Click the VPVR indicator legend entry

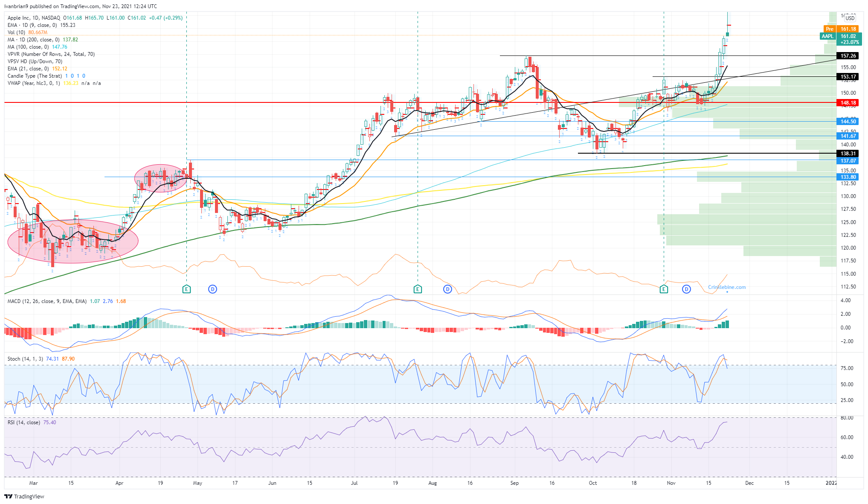(51, 54)
